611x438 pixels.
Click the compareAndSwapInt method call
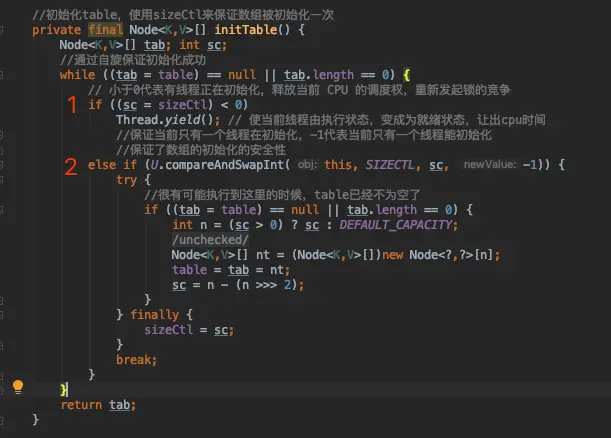pyautogui.click(x=224, y=165)
